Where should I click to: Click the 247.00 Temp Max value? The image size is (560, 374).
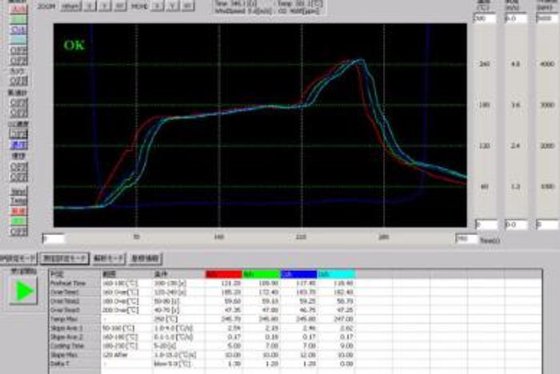point(344,319)
